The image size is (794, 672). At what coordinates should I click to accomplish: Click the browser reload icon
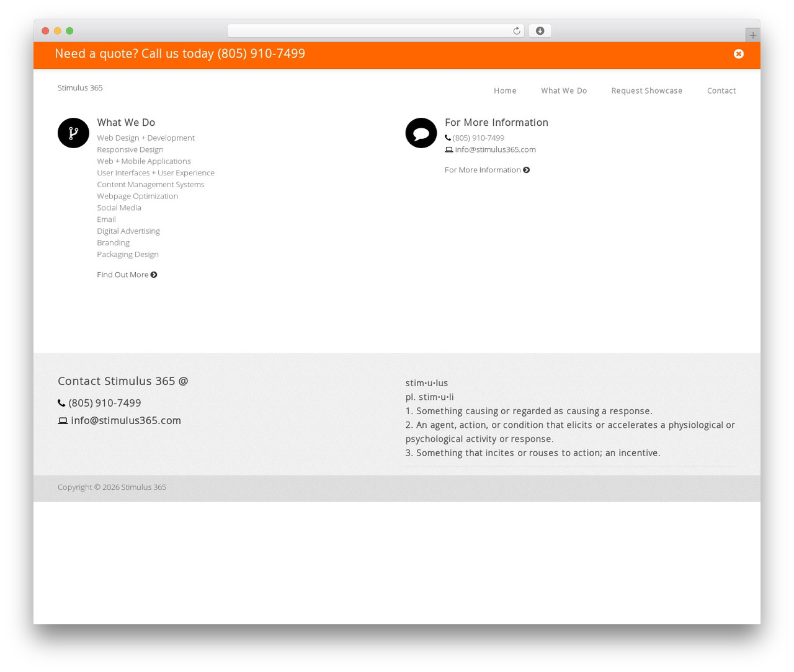(516, 31)
